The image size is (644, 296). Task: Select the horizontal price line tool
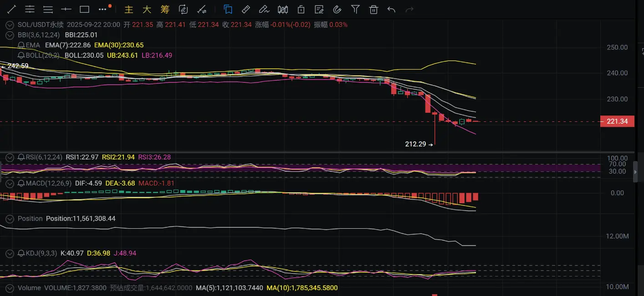click(x=66, y=9)
